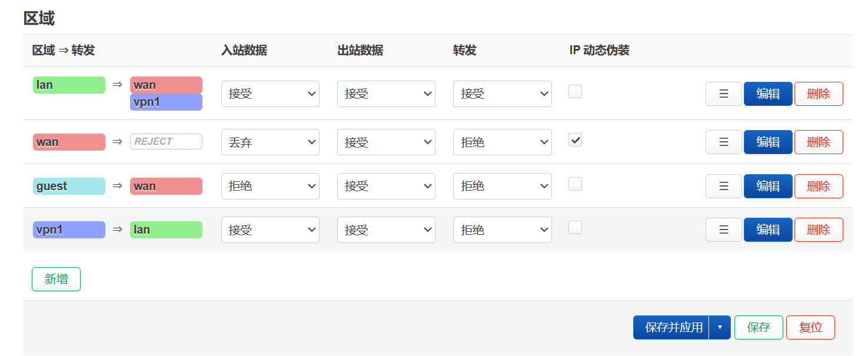868x356 pixels.
Task: Open outbound data dropdown for lan zone
Action: [386, 94]
